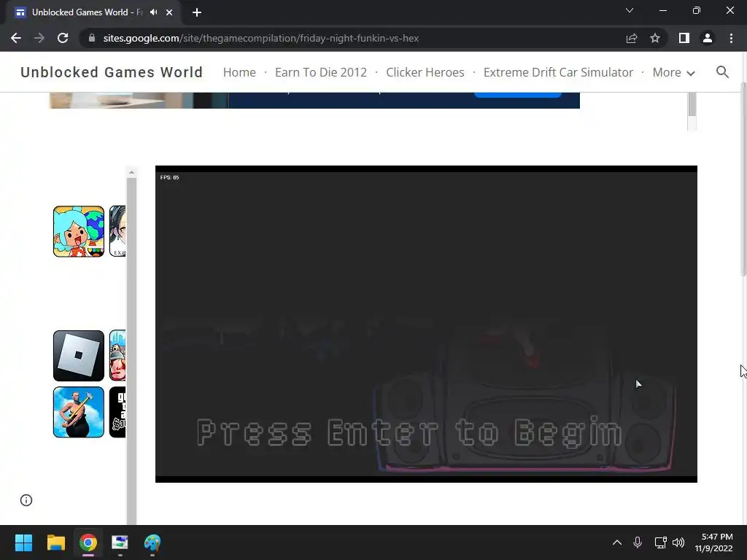Click scroll-up arrow of sidebar scrollbar
Image resolution: width=747 pixels, height=560 pixels.
click(131, 172)
